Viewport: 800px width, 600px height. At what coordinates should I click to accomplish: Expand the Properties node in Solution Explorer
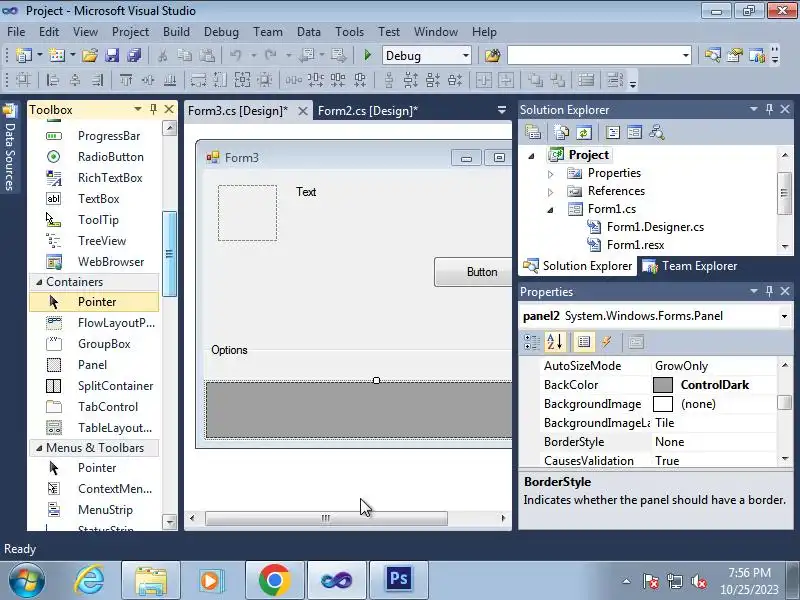pyautogui.click(x=551, y=174)
